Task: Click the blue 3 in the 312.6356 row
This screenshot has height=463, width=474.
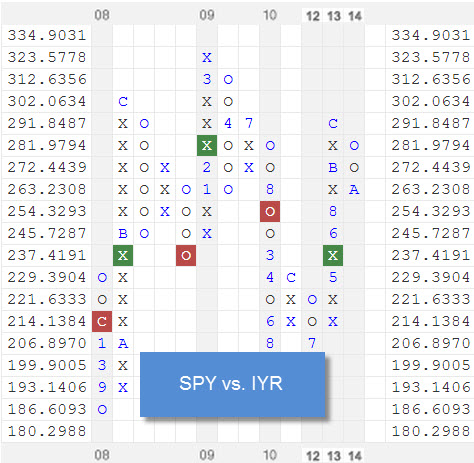Action: (x=207, y=79)
